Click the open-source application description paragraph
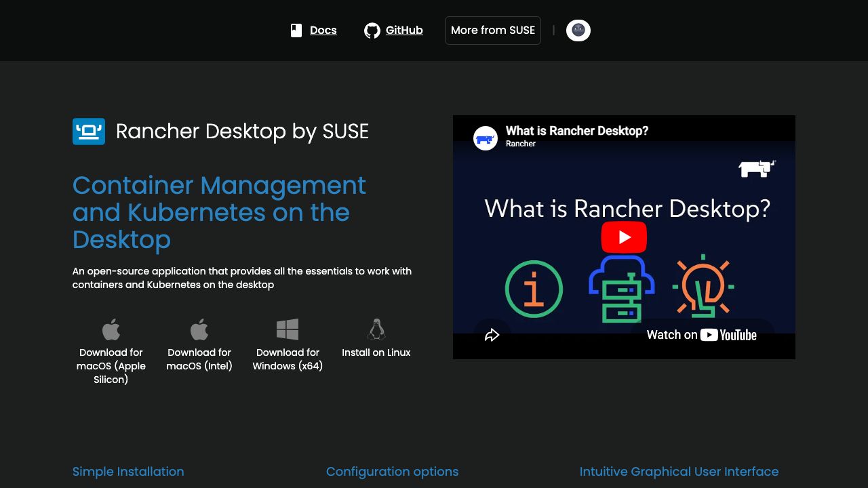 [x=242, y=278]
